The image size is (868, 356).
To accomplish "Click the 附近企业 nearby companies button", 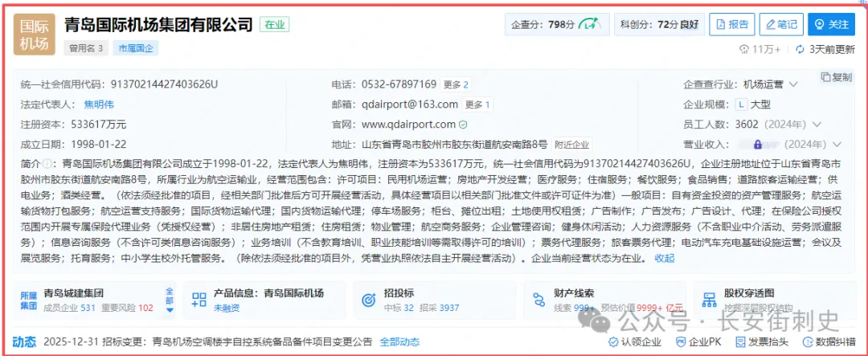I will coord(572,145).
